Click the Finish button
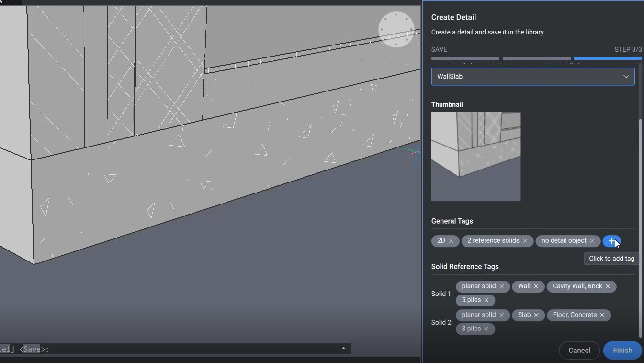 pos(622,351)
